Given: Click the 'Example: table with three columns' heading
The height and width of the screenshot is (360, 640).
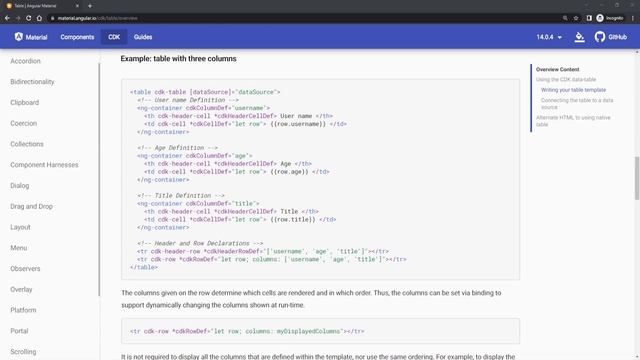Looking at the screenshot, I should coord(178,59).
